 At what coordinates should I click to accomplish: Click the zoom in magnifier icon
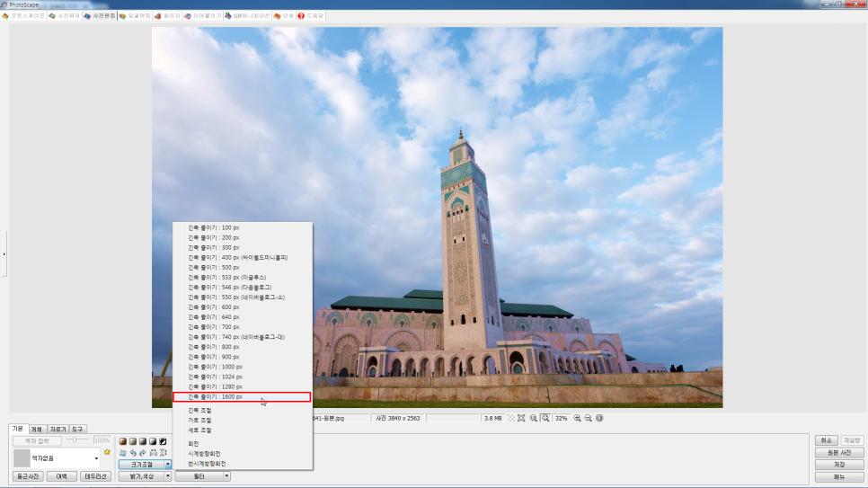pos(577,418)
